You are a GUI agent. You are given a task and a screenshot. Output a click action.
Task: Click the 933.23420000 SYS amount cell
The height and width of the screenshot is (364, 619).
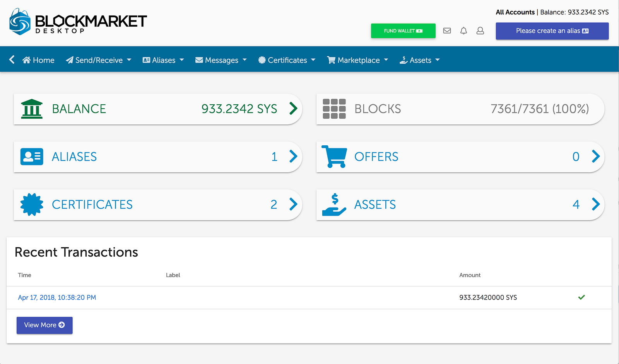tap(488, 298)
